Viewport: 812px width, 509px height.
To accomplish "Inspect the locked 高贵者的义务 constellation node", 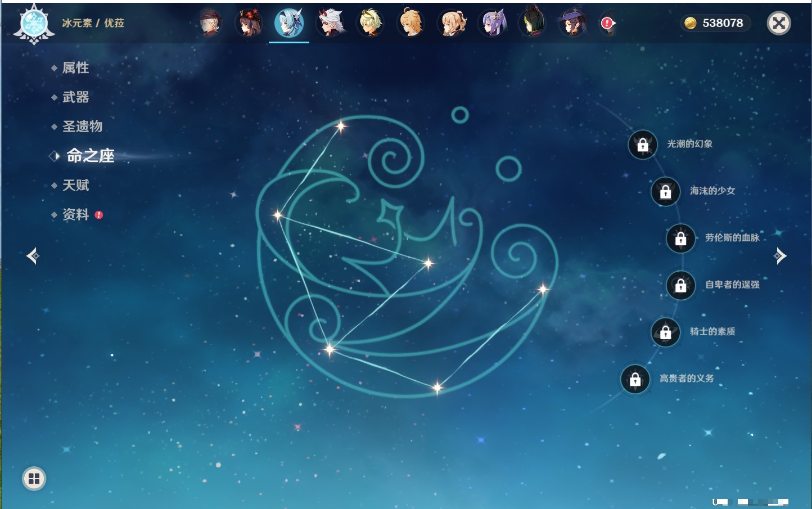I will 635,379.
